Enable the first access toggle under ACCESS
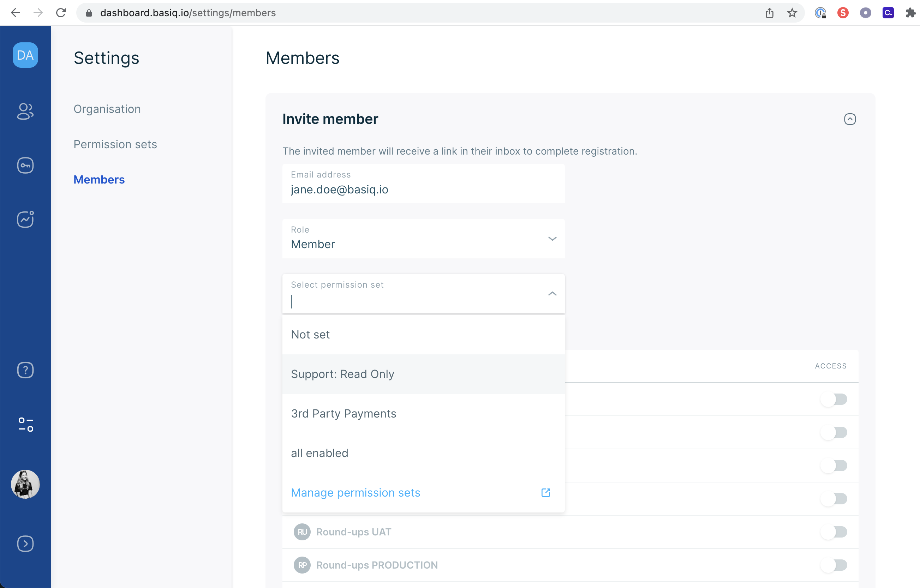The image size is (920, 588). [834, 399]
